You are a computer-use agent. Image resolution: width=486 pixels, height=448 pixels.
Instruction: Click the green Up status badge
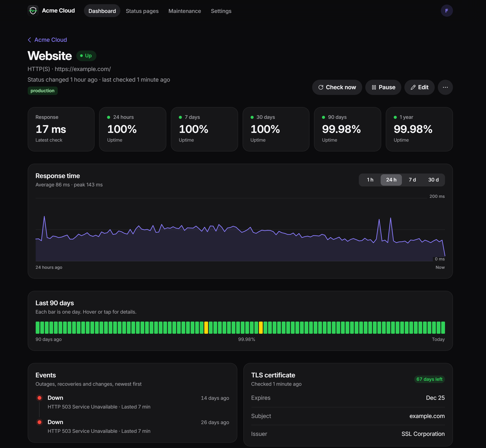tap(86, 56)
